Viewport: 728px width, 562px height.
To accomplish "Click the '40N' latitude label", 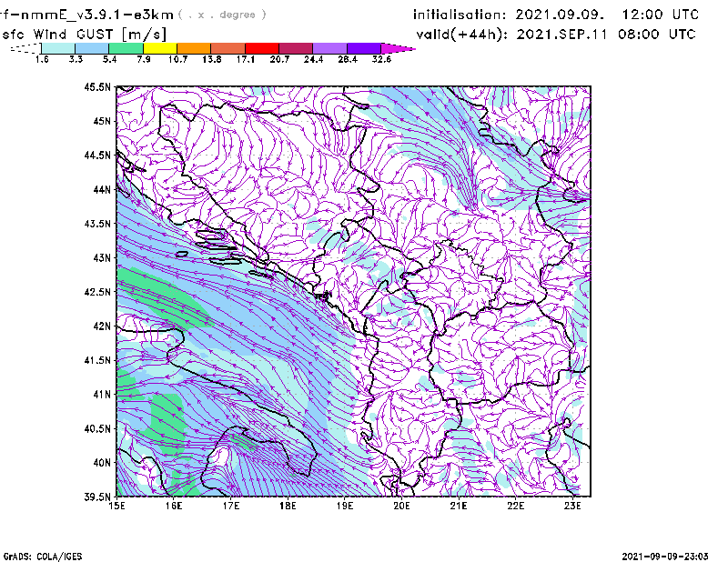I will click(102, 463).
